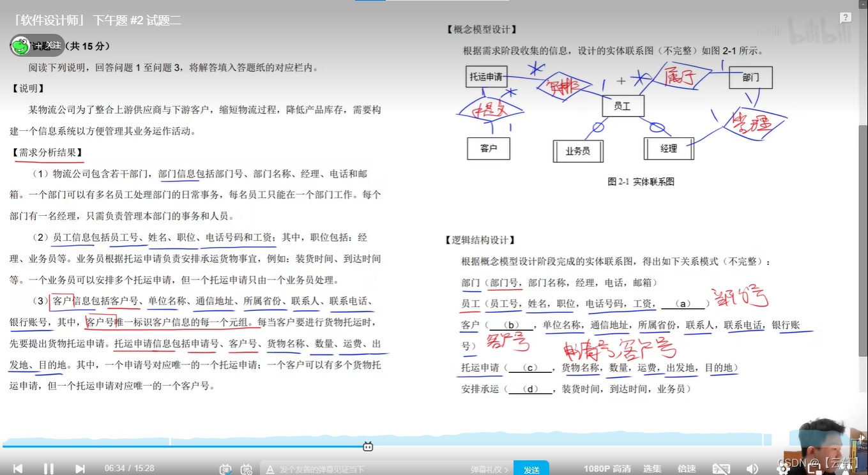Open the 倍速 playback speed menu
The height and width of the screenshot is (475, 868).
coord(687,469)
